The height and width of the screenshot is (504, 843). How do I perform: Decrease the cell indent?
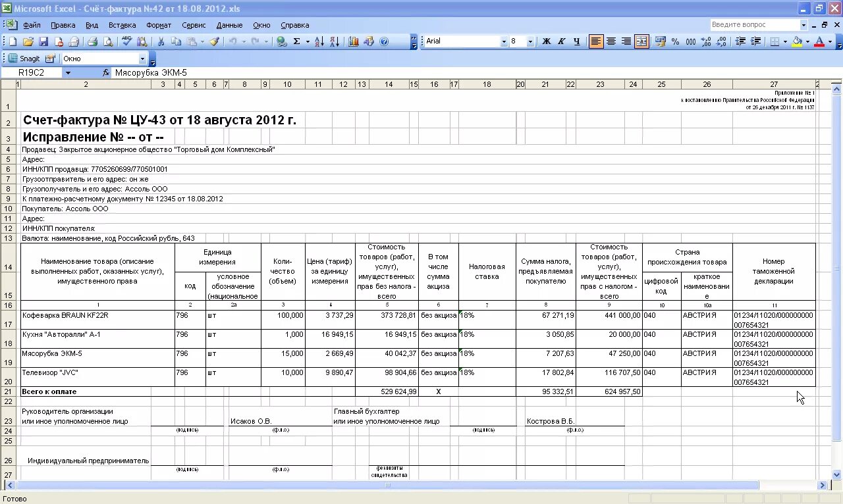(740, 41)
